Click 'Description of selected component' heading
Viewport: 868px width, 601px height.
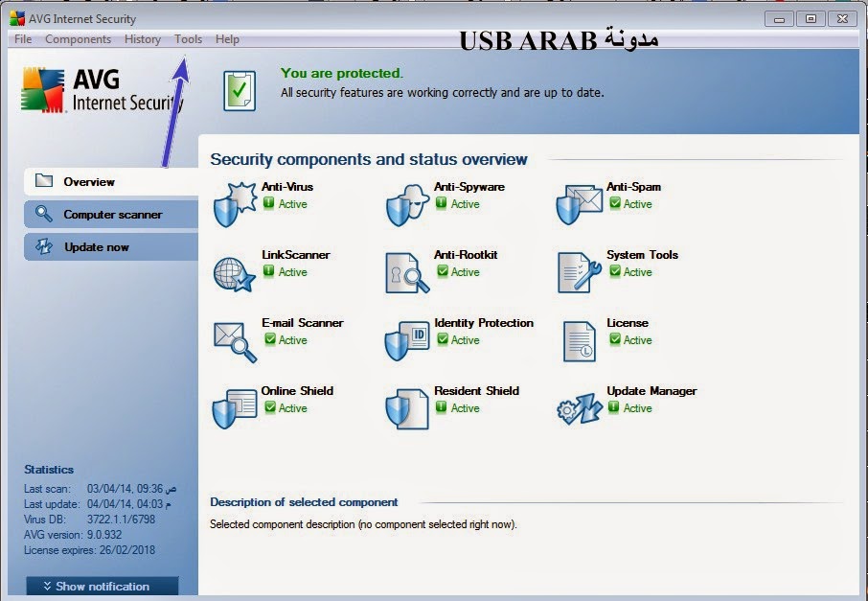click(304, 502)
